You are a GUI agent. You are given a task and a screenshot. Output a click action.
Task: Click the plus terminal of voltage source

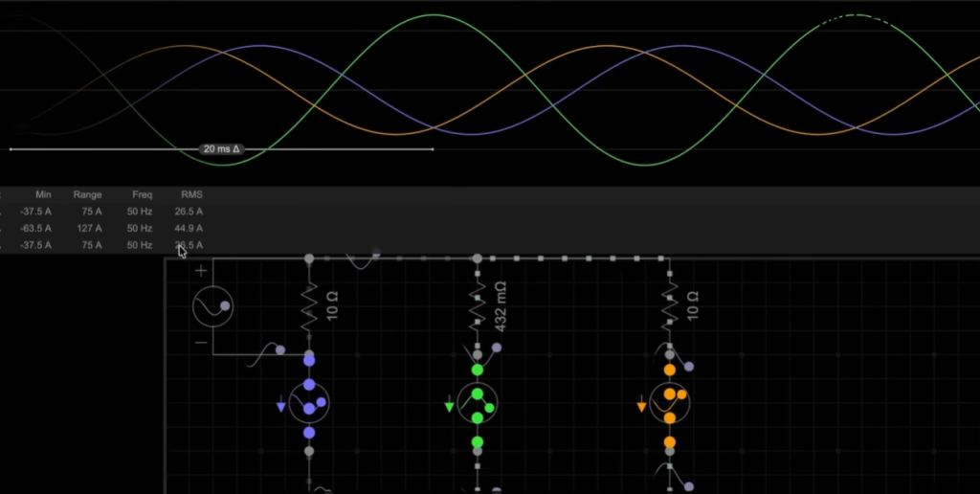pyautogui.click(x=201, y=271)
